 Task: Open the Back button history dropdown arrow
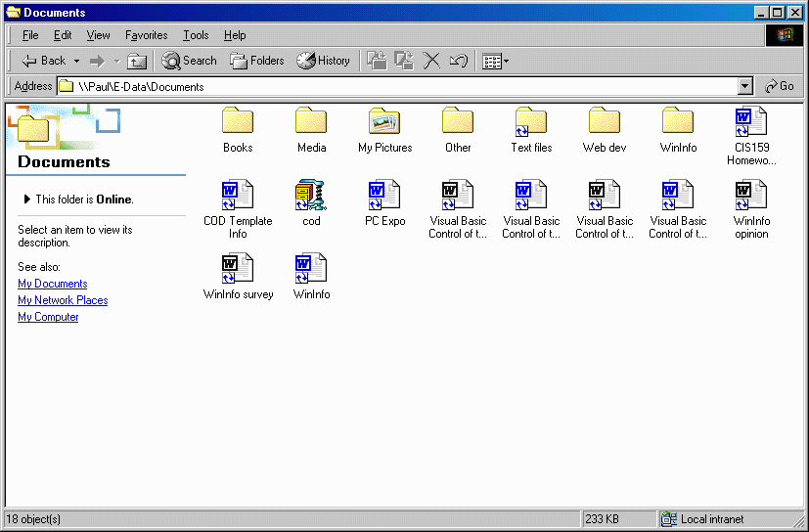(x=76, y=61)
